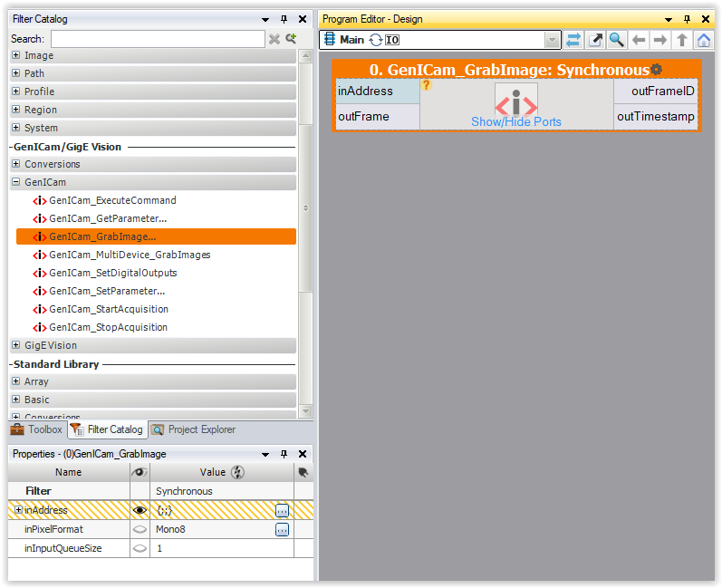
Task: Switch to the Project Explorer tab
Action: 193,429
